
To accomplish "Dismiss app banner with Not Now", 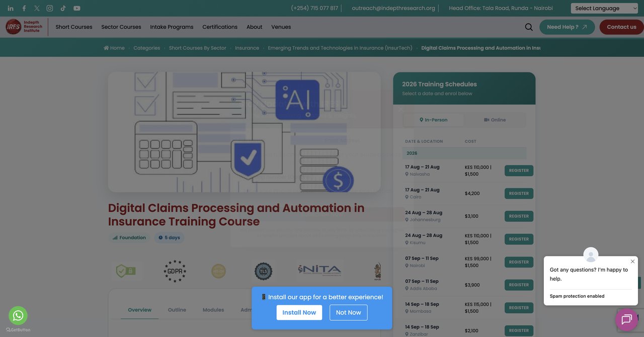I will (349, 312).
